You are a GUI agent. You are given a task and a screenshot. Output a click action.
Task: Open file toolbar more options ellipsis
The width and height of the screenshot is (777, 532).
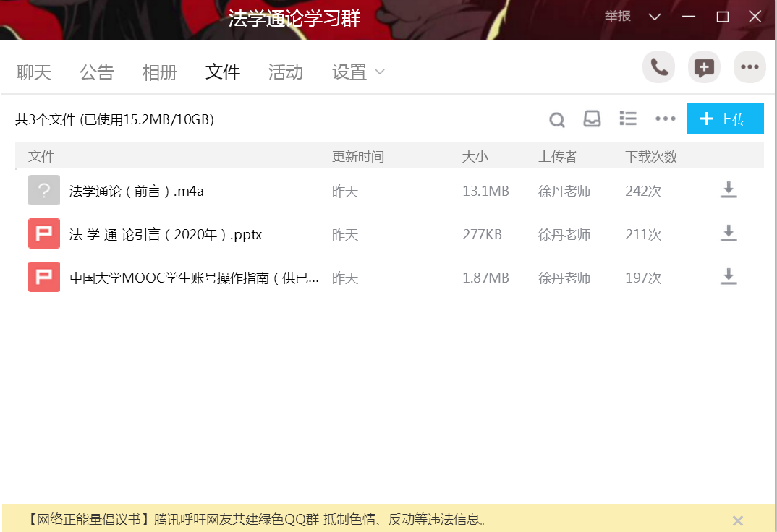point(665,119)
